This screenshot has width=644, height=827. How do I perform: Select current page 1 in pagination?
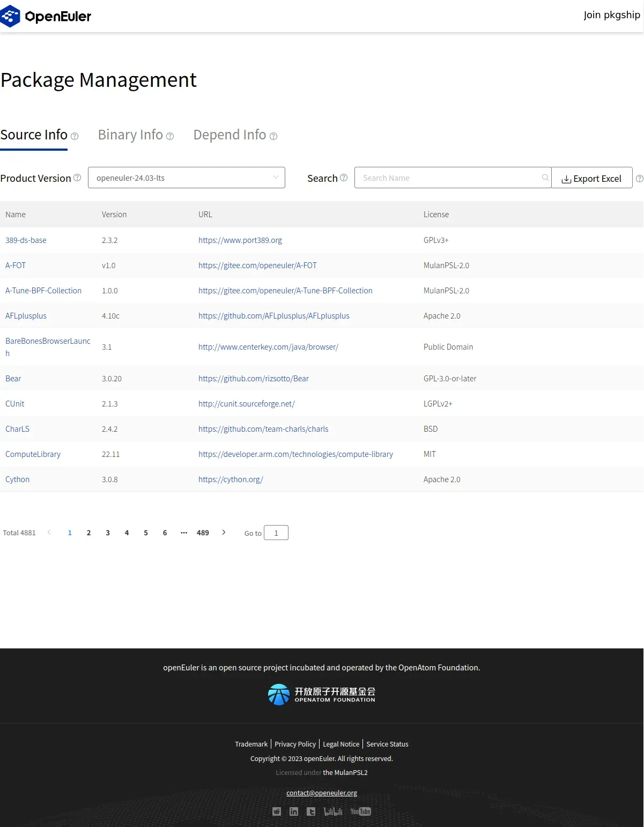(x=70, y=533)
